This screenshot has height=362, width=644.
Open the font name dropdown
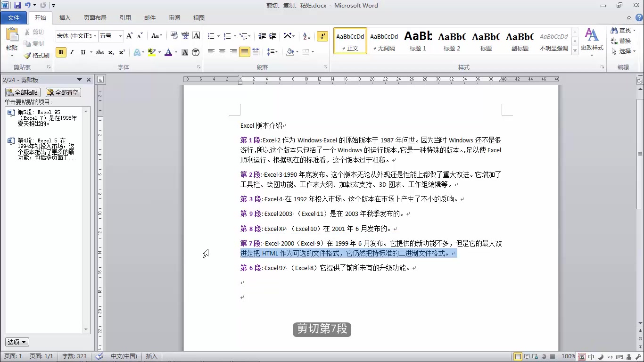tap(95, 36)
